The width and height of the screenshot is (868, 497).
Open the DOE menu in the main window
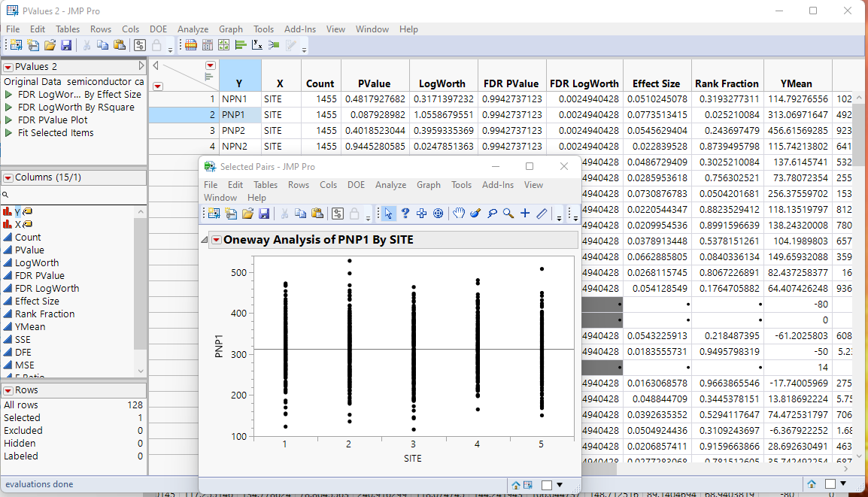point(158,29)
